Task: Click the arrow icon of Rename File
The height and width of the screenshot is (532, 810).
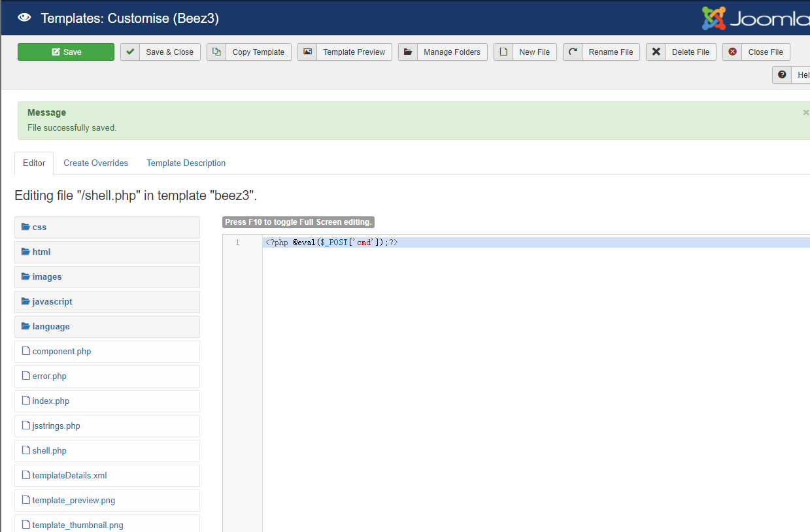Action: click(573, 52)
